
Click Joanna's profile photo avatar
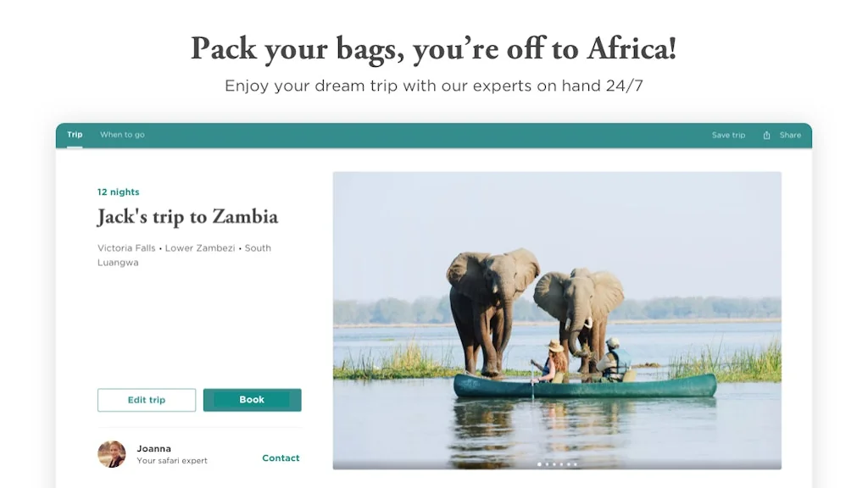click(112, 454)
